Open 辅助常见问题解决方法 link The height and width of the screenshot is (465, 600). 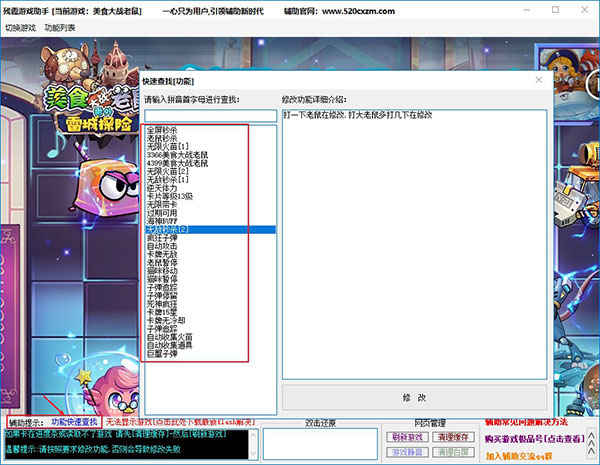[526, 422]
